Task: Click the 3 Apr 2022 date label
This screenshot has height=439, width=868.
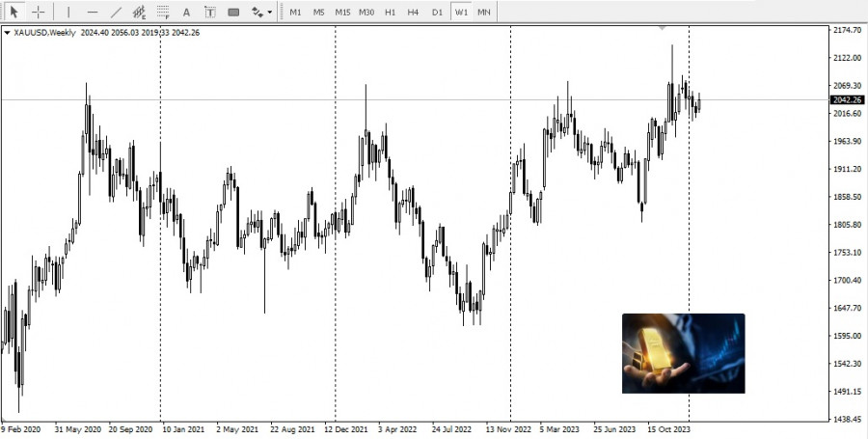Action: (x=397, y=429)
